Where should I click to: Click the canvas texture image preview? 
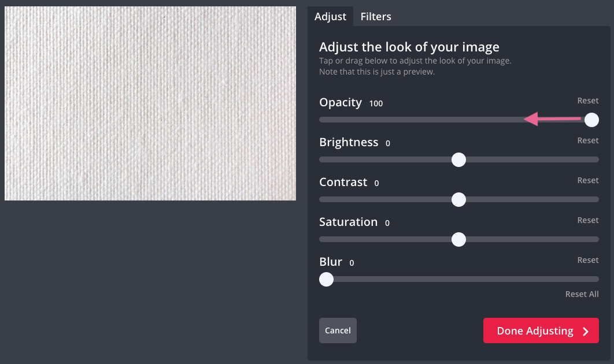[x=150, y=103]
